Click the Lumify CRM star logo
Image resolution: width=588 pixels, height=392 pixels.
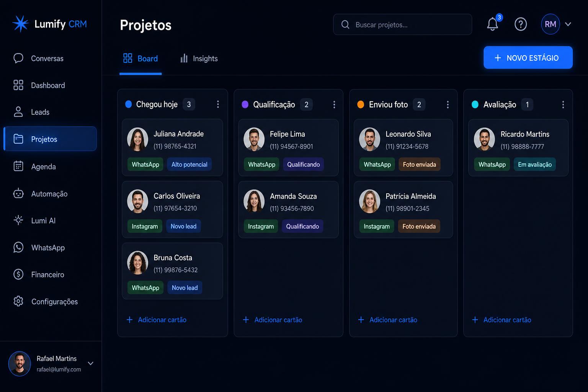pos(20,24)
